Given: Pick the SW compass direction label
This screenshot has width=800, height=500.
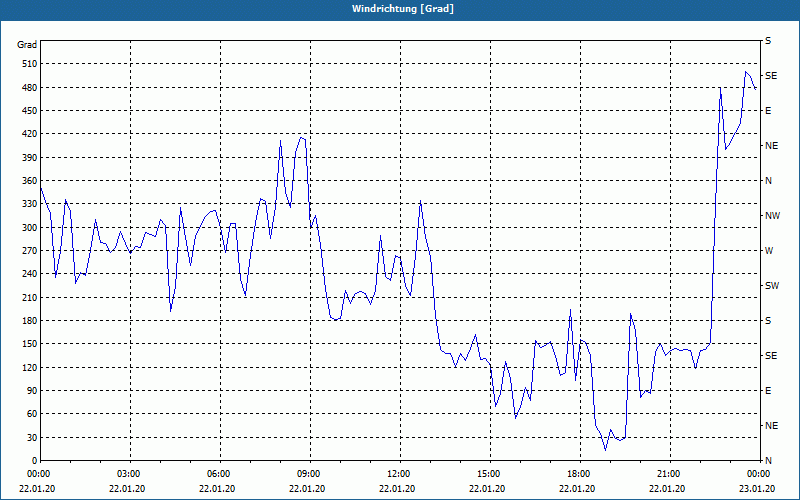Looking at the screenshot, I should 772,286.
